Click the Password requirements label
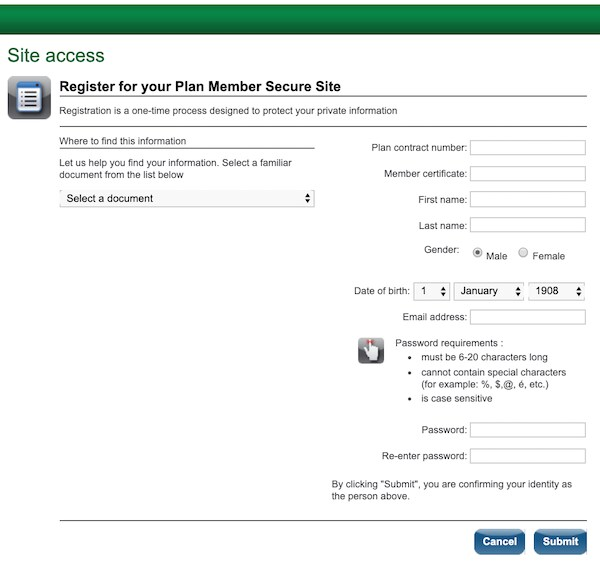The width and height of the screenshot is (600, 570). click(449, 343)
